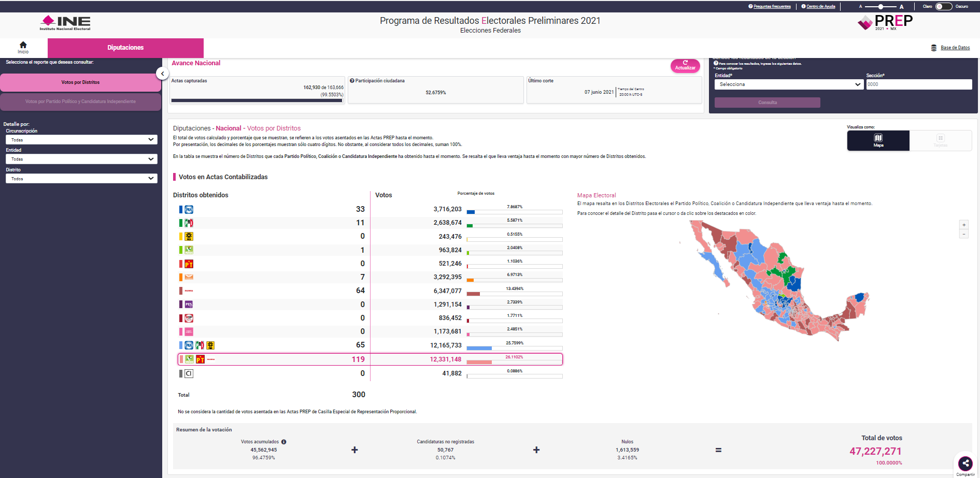This screenshot has width=980, height=478.
Task: Click the Actualizar refresh button
Action: point(685,66)
